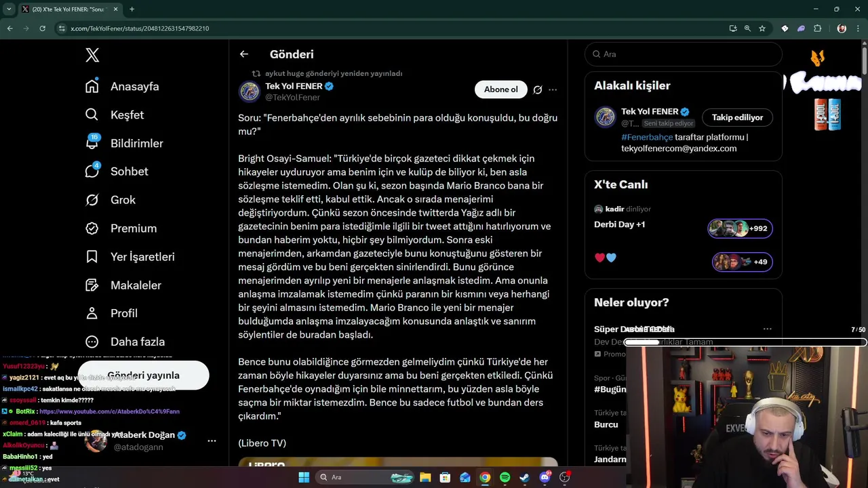This screenshot has height=488, width=868.
Task: Open Spotify from the taskbar
Action: coord(505,477)
